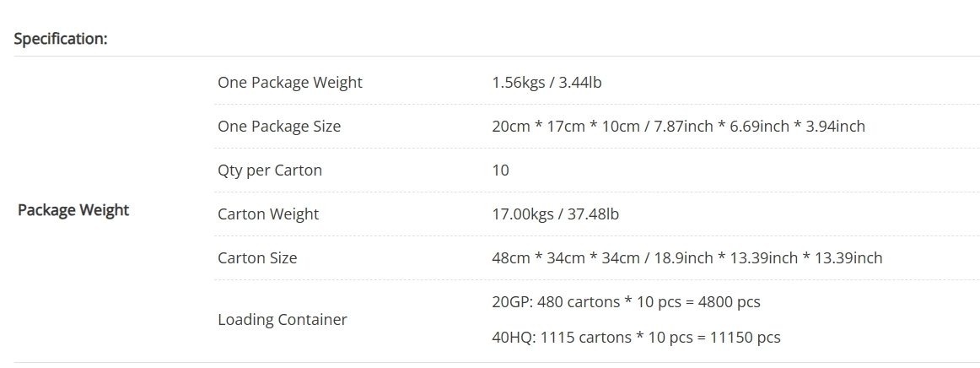Select the 20GP 480 cartons line

click(x=627, y=302)
